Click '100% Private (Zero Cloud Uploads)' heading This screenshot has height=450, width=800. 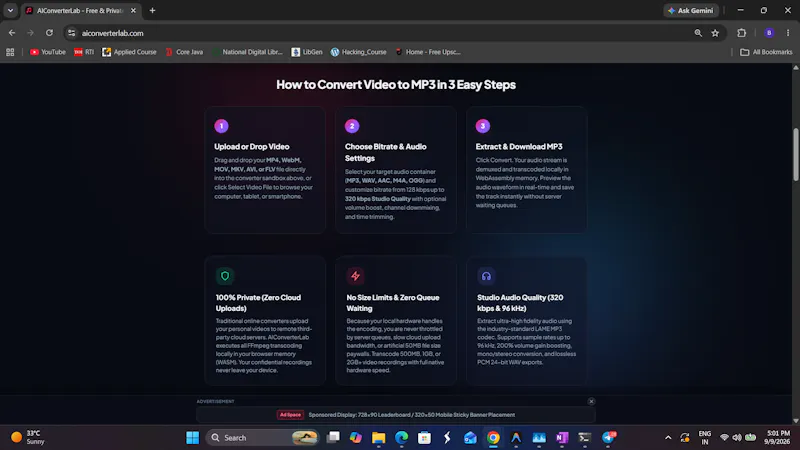[x=258, y=303]
